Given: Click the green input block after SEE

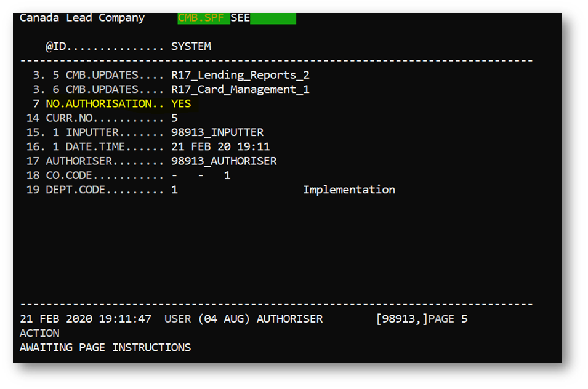Looking at the screenshot, I should point(273,18).
